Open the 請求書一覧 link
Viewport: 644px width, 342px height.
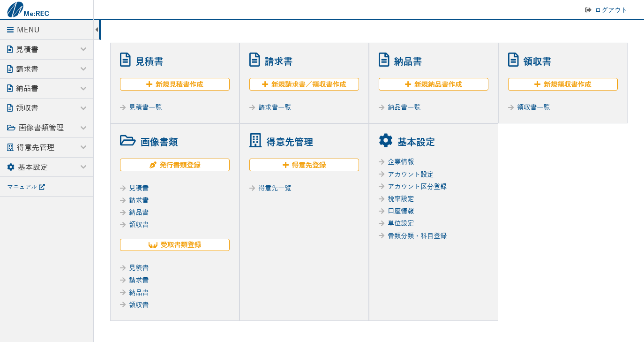point(275,107)
